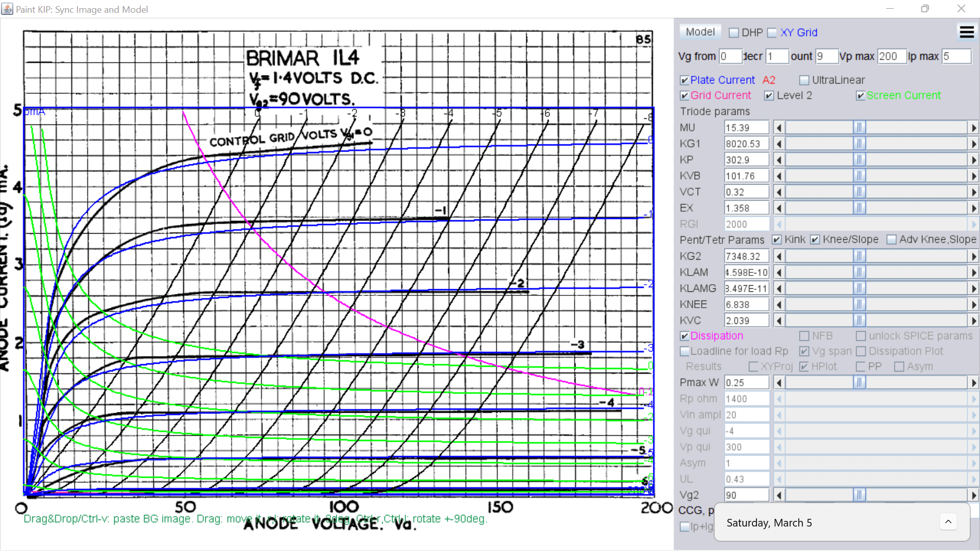This screenshot has height=551, width=980.
Task: Click the Vp max input field
Action: click(x=892, y=56)
